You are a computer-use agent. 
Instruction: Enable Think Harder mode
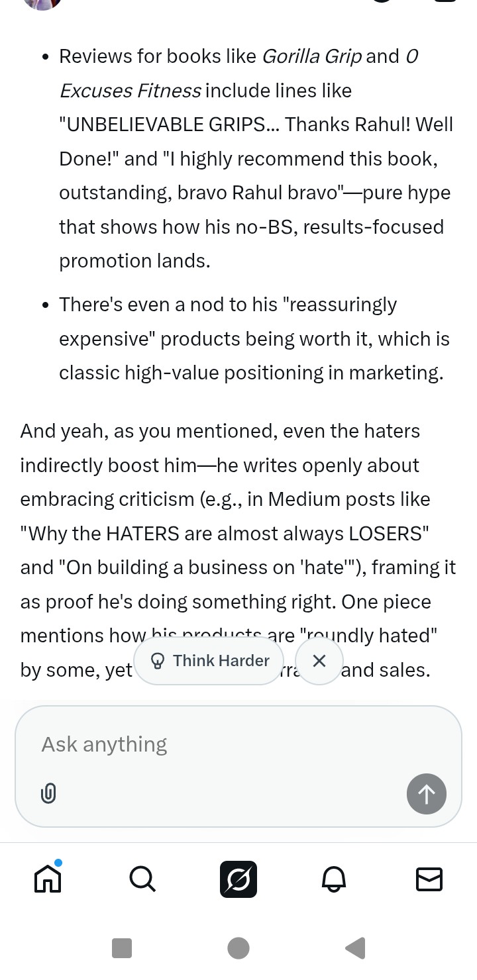point(209,661)
